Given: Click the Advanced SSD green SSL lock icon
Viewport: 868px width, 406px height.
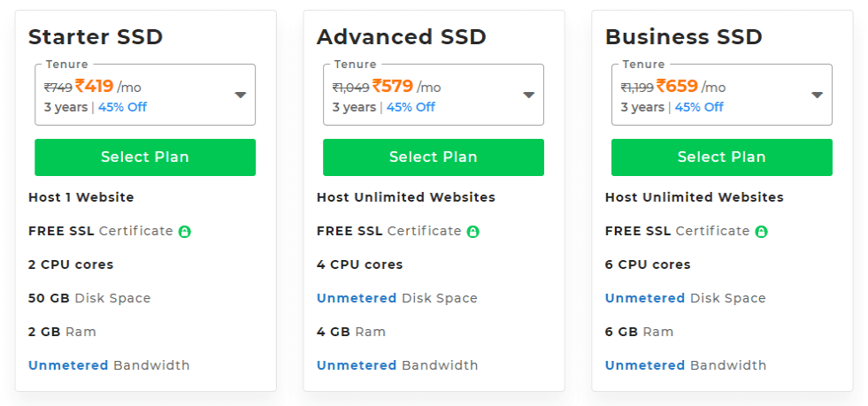Looking at the screenshot, I should click(x=473, y=232).
